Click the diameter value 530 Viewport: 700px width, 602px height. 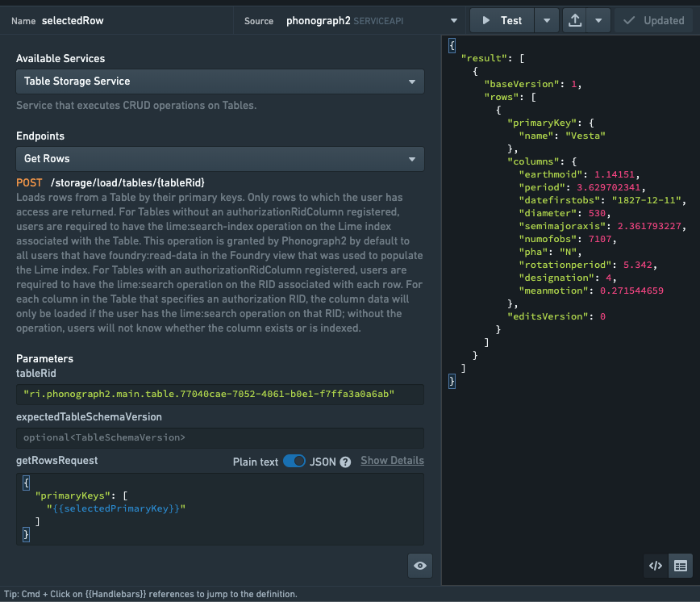click(597, 214)
